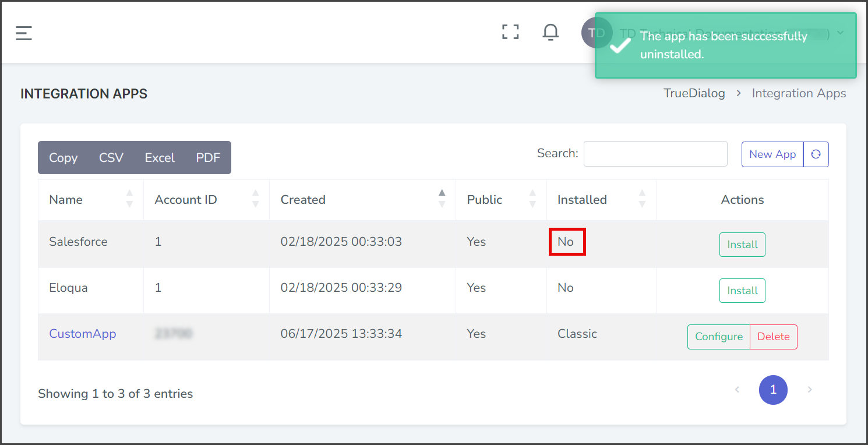This screenshot has width=868, height=445.
Task: Configure the CustomApp integration
Action: click(x=719, y=337)
